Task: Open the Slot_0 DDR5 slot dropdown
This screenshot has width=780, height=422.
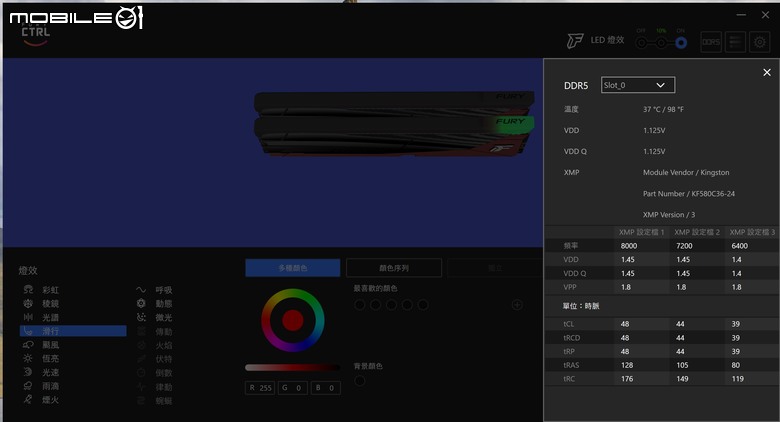Action: (638, 85)
